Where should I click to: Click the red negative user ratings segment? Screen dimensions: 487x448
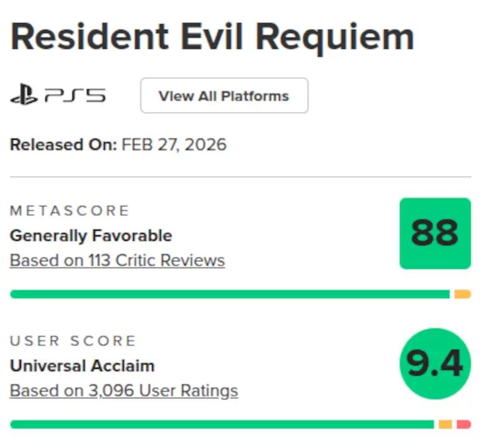(463, 424)
